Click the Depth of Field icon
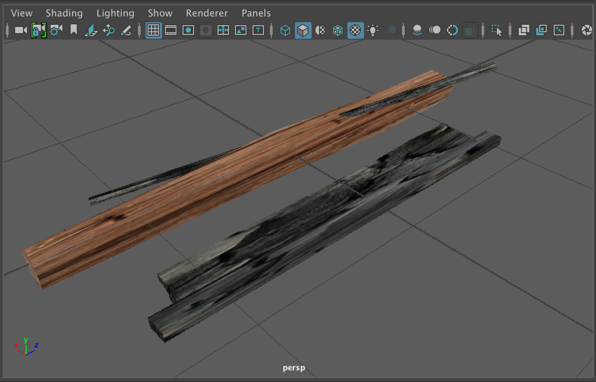The image size is (596, 382). [469, 30]
